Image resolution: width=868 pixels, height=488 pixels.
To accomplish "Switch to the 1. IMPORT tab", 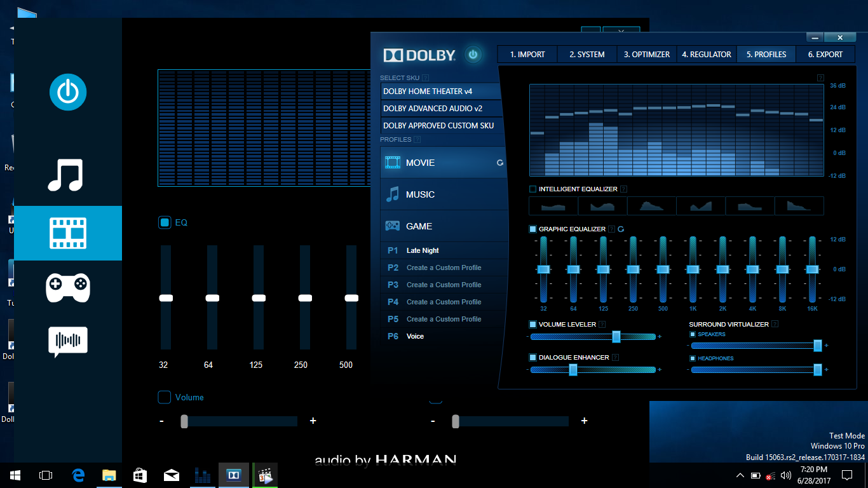I will point(527,54).
